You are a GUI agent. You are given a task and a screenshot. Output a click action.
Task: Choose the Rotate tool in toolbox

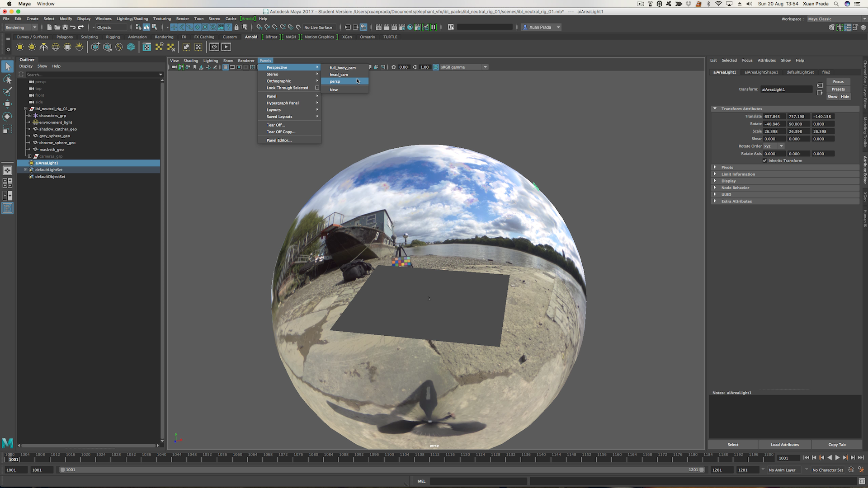click(8, 117)
